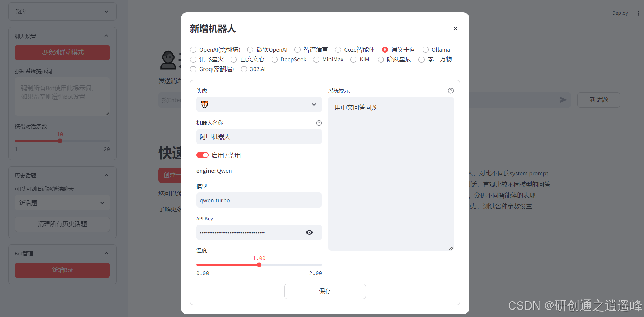Close the 新增机器人 dialog
Screen dimensions: 644x317
point(455,29)
